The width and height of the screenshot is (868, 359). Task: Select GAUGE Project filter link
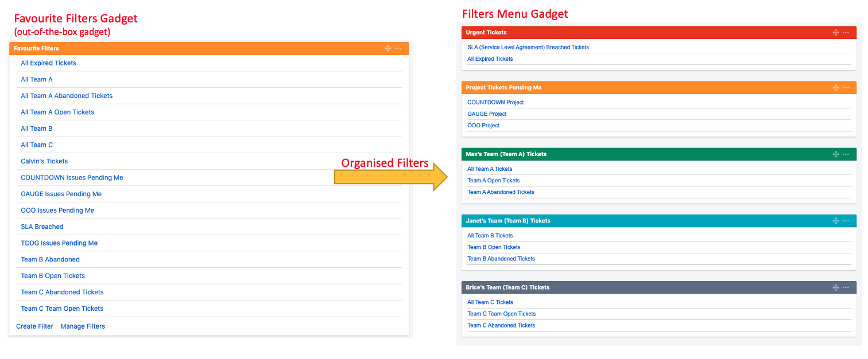487,114
